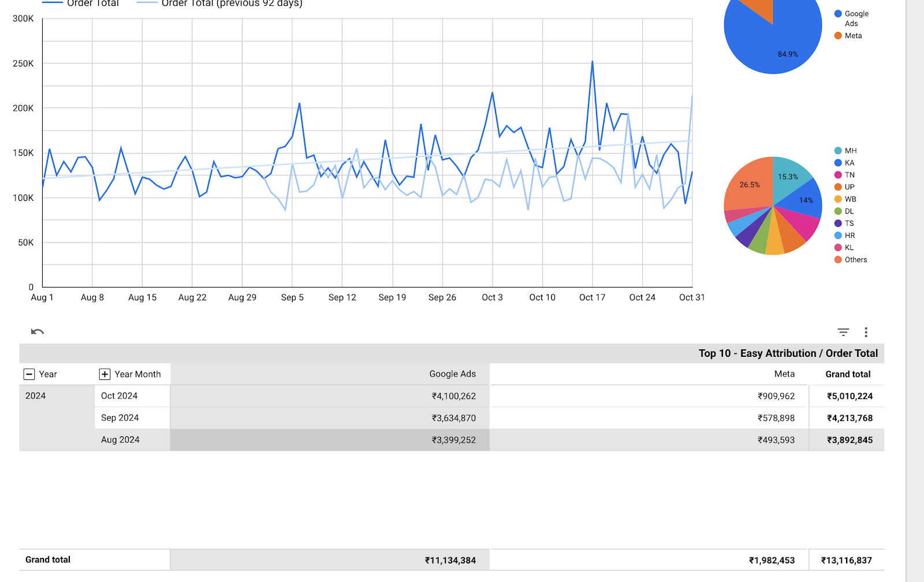Viewport: 924px width, 582px height.
Task: Select the Aug 2024 row label
Action: pos(120,440)
